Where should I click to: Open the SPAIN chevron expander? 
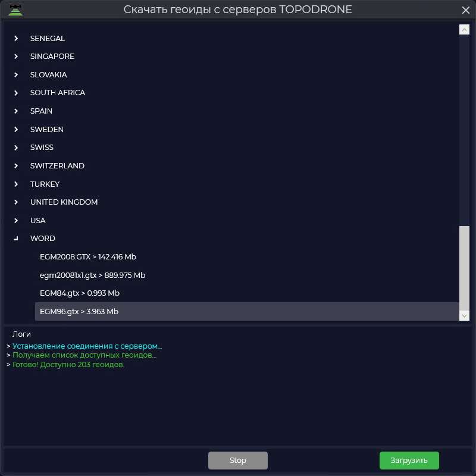[16, 111]
